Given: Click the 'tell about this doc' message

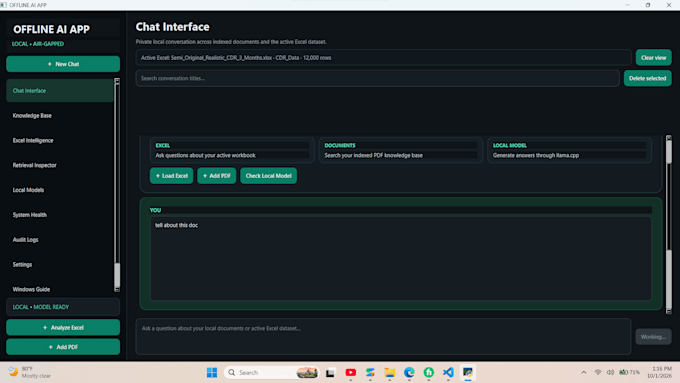Looking at the screenshot, I should tap(177, 225).
